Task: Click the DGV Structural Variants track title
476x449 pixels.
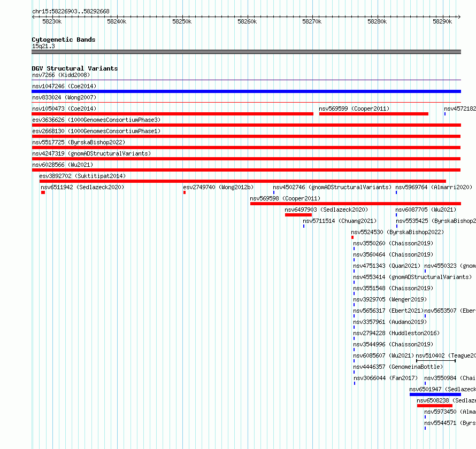Action: coord(75,68)
